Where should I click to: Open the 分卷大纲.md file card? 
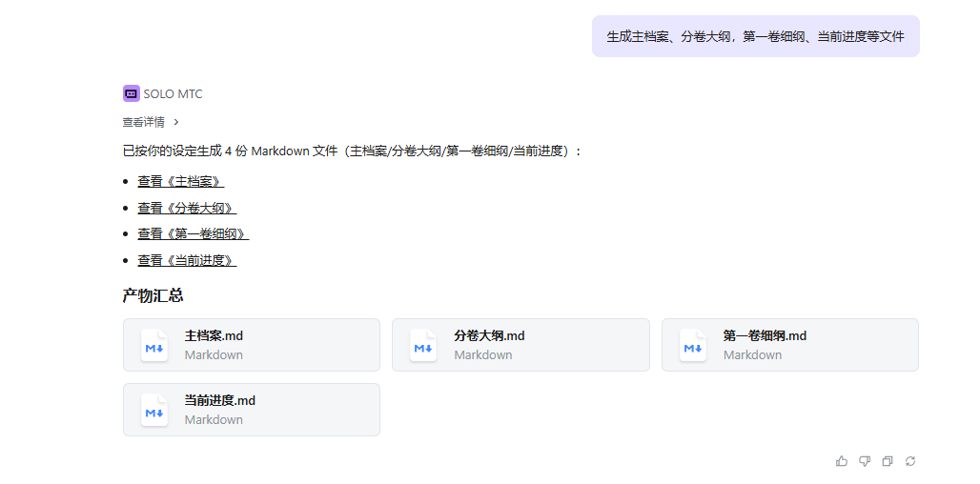pos(521,345)
